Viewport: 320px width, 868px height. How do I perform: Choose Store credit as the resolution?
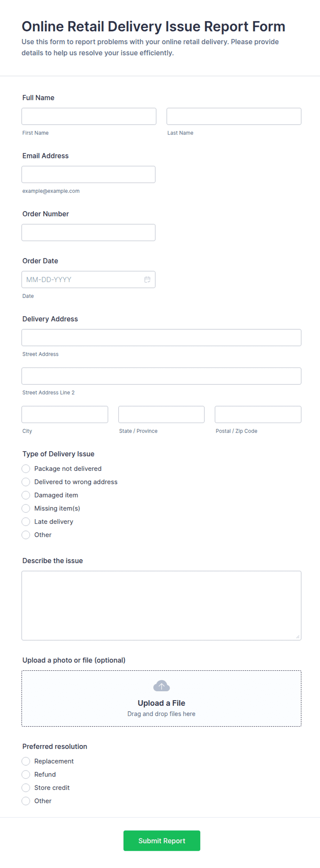pyautogui.click(x=26, y=787)
